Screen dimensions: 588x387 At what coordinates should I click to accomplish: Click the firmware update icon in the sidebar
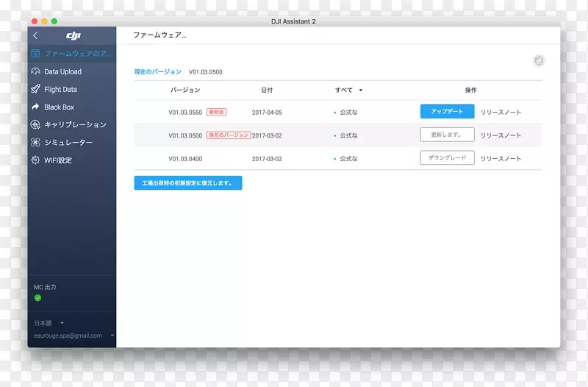pos(35,54)
